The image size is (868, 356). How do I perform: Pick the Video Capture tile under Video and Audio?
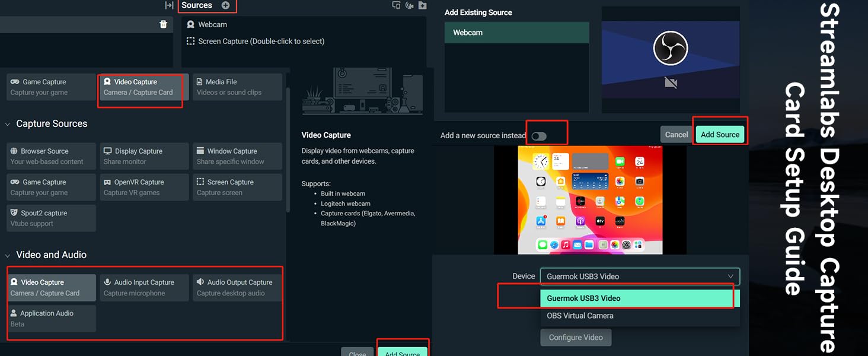(52, 288)
